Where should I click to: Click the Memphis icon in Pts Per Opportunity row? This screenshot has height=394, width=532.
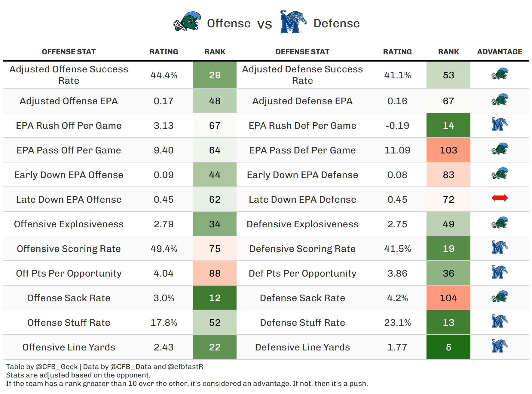(500, 272)
